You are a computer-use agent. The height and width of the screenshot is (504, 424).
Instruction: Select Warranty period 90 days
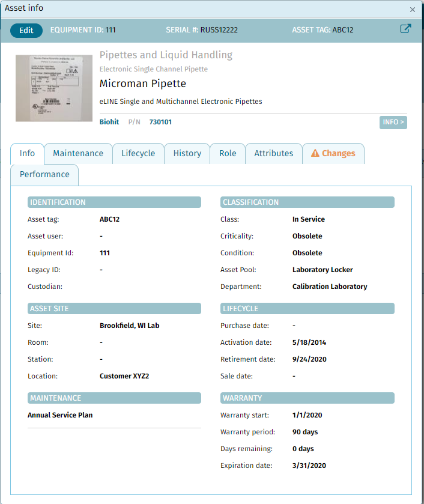click(305, 432)
